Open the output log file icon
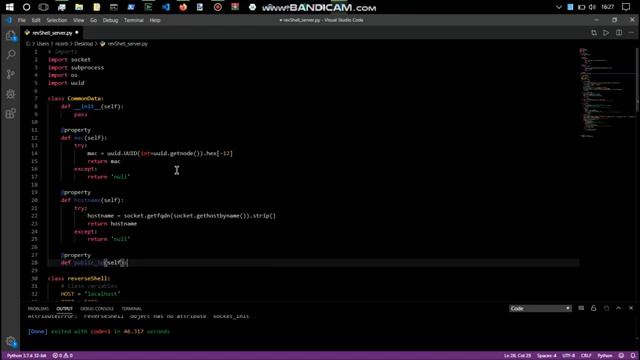This screenshot has width=640, height=360. click(606, 308)
